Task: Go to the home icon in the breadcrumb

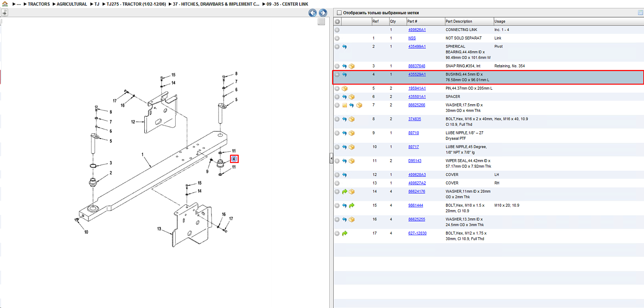Action: 4,4
